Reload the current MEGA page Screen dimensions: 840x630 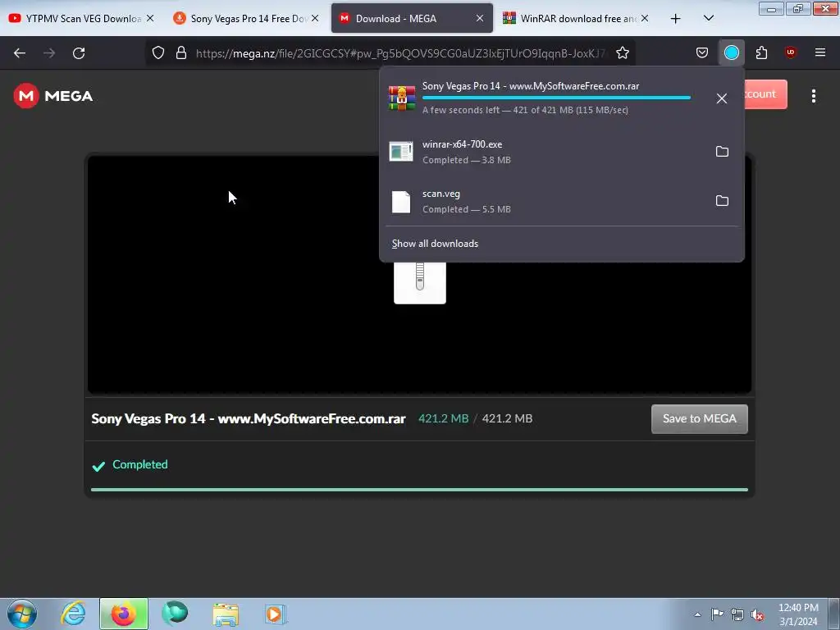click(79, 53)
